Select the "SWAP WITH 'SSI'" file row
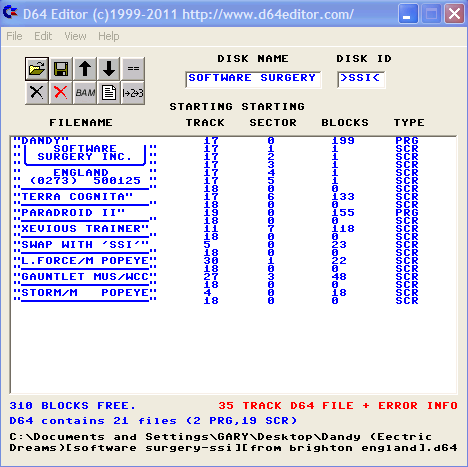The image size is (468, 467). click(233, 244)
